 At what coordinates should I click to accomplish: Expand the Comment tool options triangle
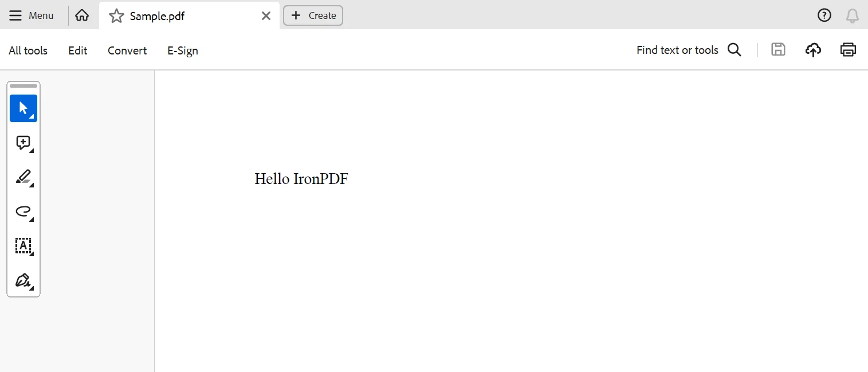tap(33, 152)
